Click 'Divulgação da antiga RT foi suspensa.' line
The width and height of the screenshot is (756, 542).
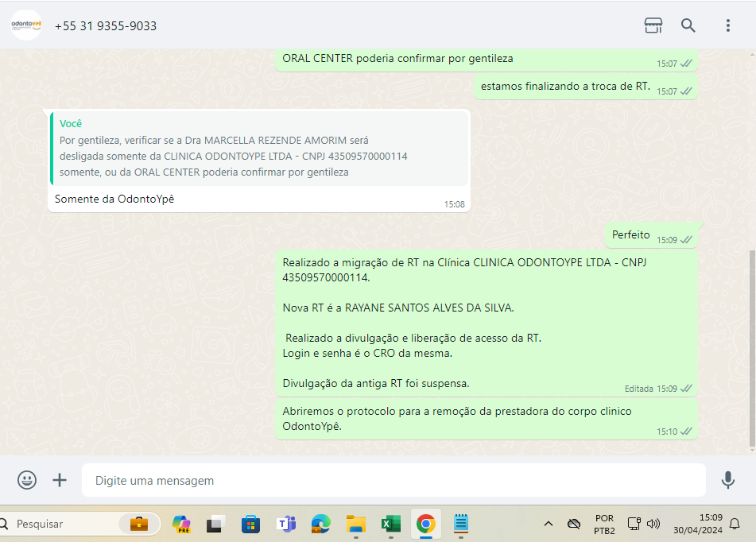[x=375, y=383]
